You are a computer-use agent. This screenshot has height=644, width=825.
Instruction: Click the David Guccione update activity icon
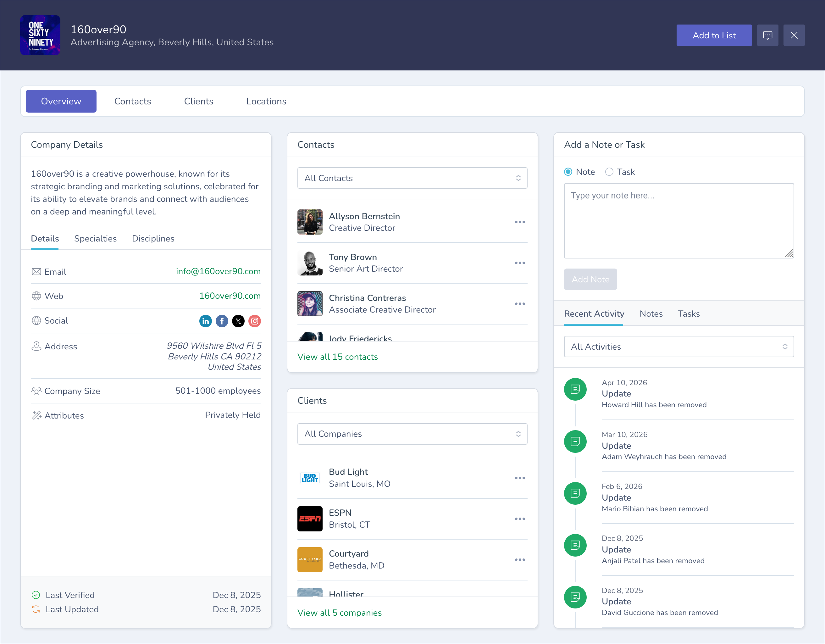coord(575,597)
